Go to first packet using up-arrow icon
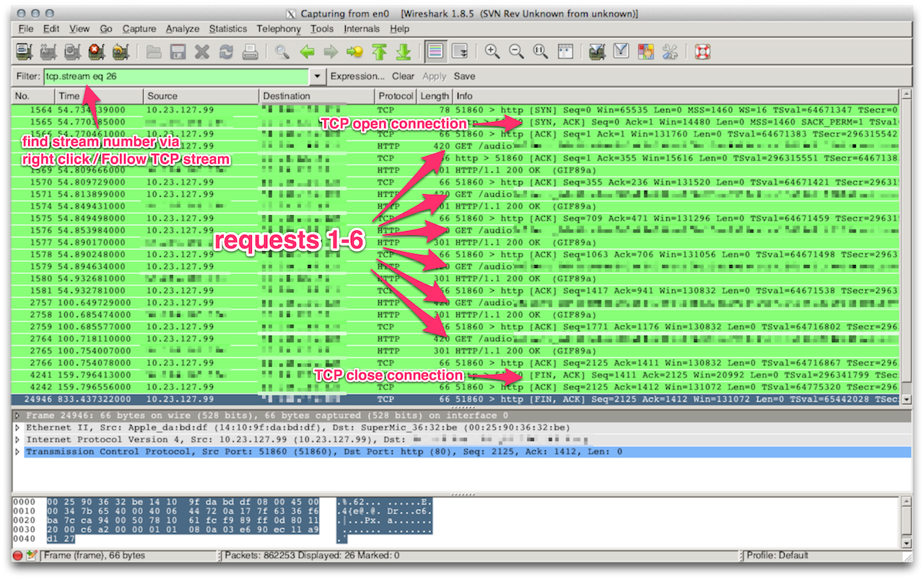This screenshot has height=579, width=924. click(379, 51)
